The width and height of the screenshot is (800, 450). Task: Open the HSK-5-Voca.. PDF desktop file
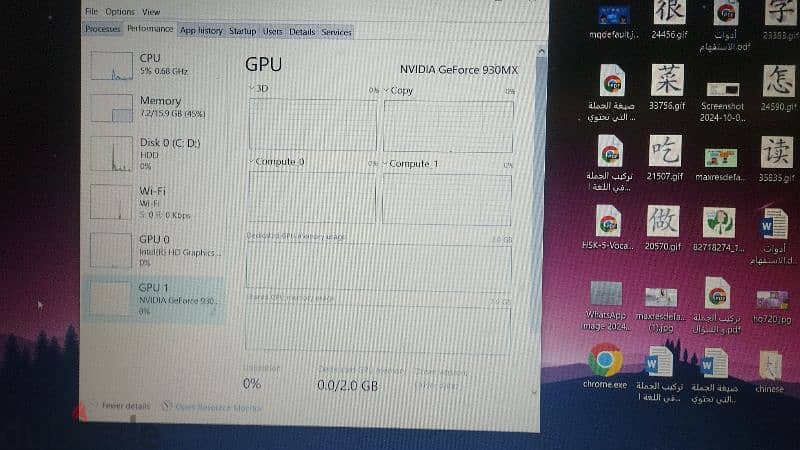pyautogui.click(x=608, y=228)
